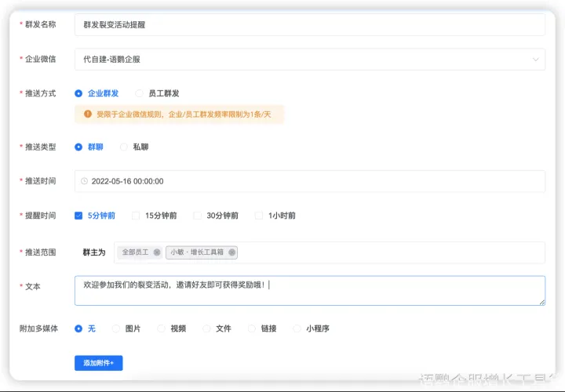565x392 pixels.
Task: Choose 视频 as attached media type
Action: click(162, 328)
